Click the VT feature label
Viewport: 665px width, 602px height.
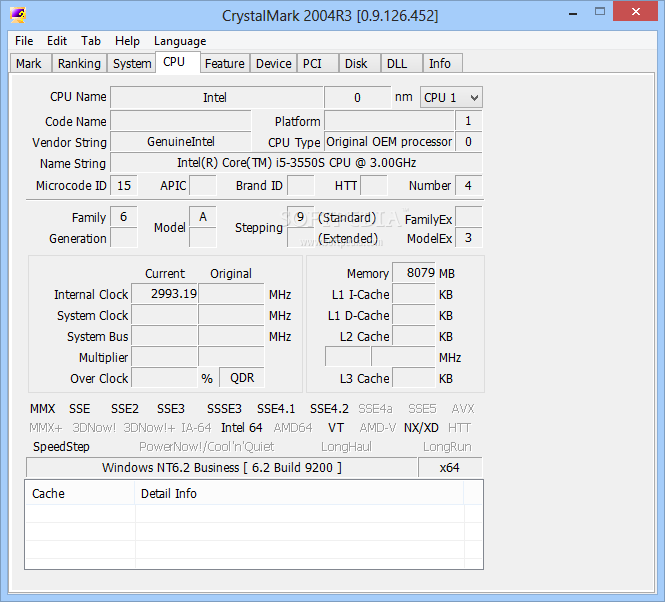(336, 428)
